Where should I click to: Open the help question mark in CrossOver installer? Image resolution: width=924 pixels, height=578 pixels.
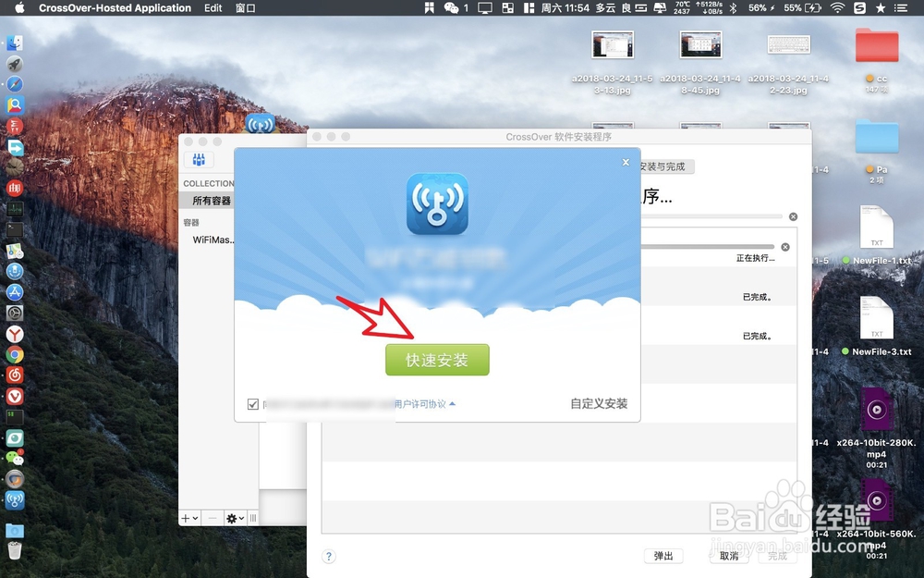[329, 556]
